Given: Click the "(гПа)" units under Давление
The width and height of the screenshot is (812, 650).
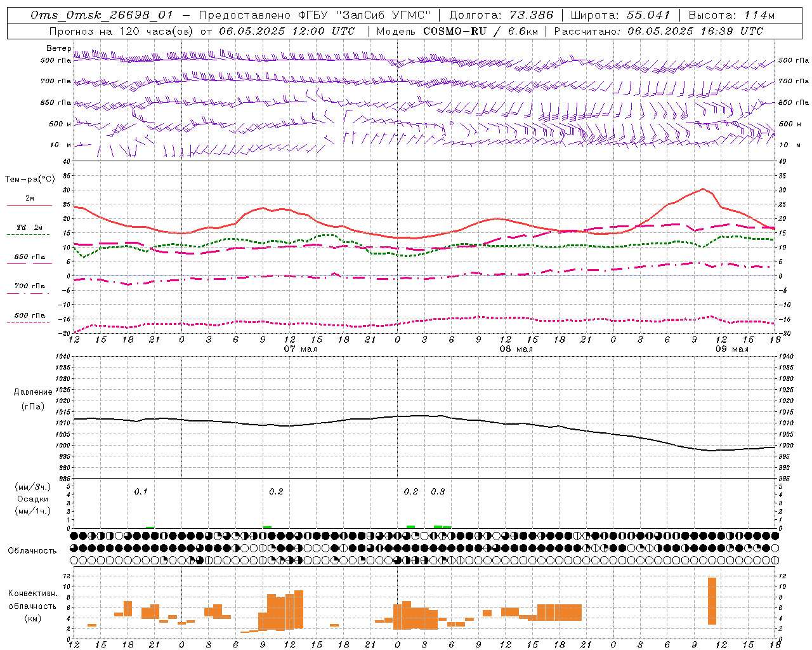Looking at the screenshot, I should coord(33,407).
